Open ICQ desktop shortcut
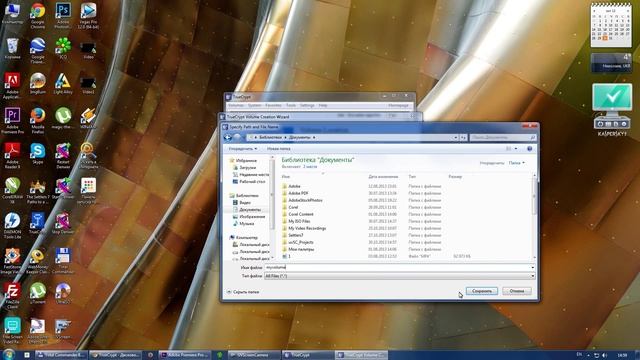Screen dimensions: 640x360 point(63,48)
